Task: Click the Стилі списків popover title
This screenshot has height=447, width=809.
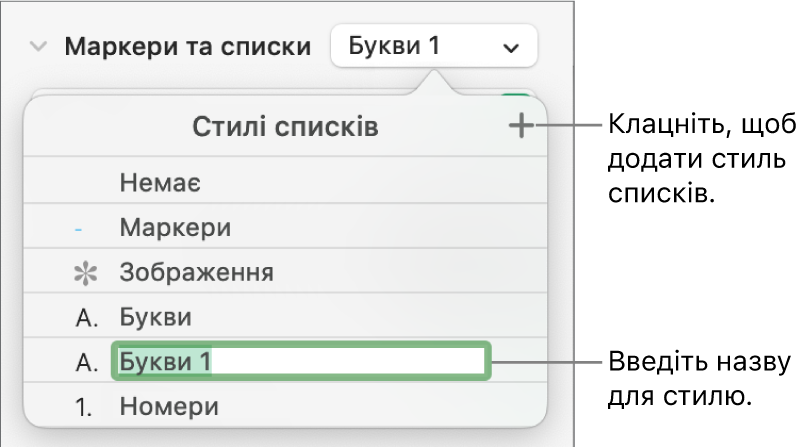Action: pyautogui.click(x=285, y=127)
